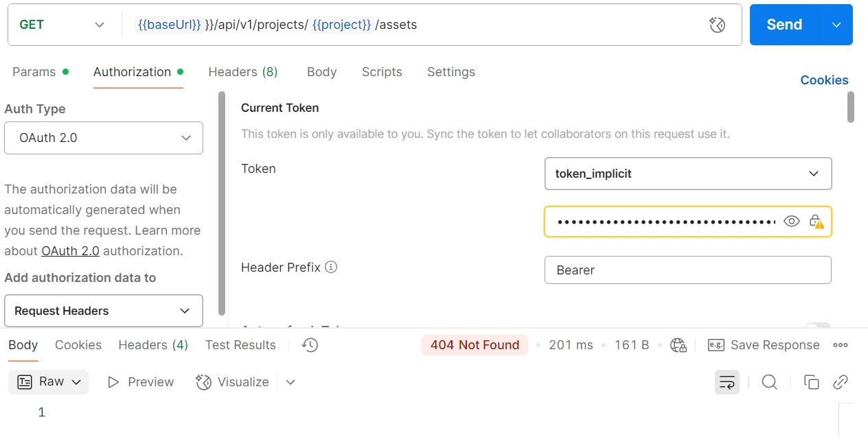Click the variable autocomplete icon in URL bar

click(717, 25)
